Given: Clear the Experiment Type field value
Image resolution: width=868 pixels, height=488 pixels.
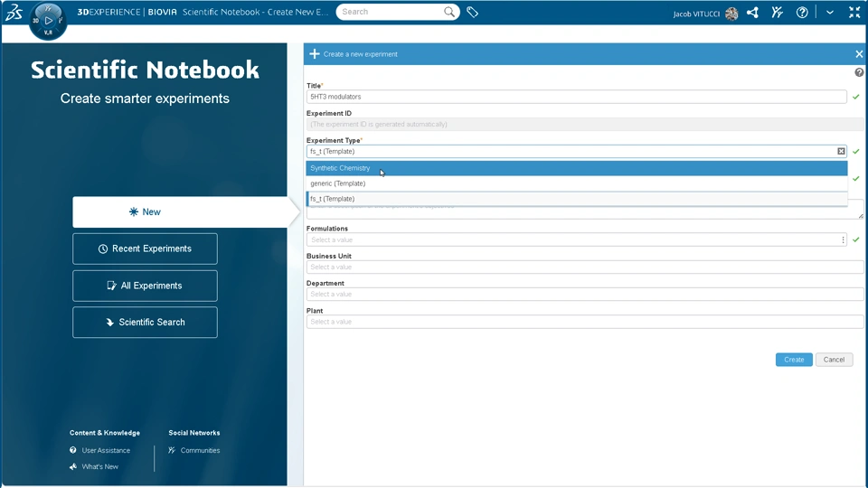Looking at the screenshot, I should point(841,151).
